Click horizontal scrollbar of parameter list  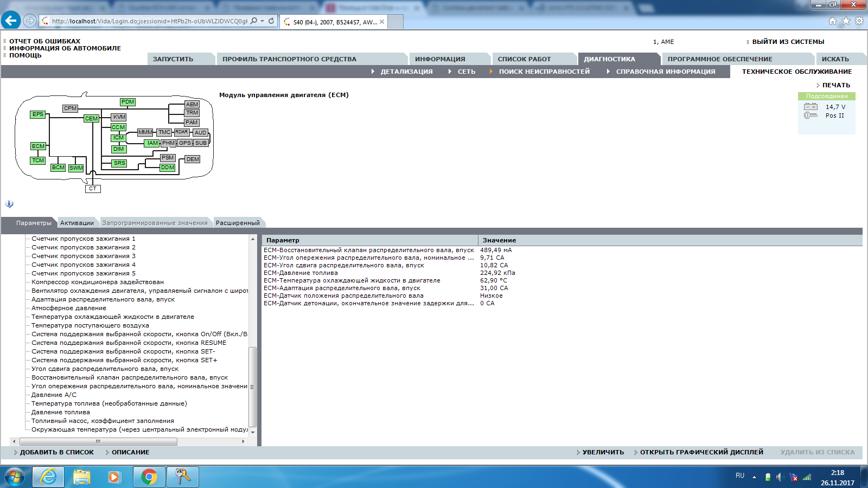(x=98, y=441)
